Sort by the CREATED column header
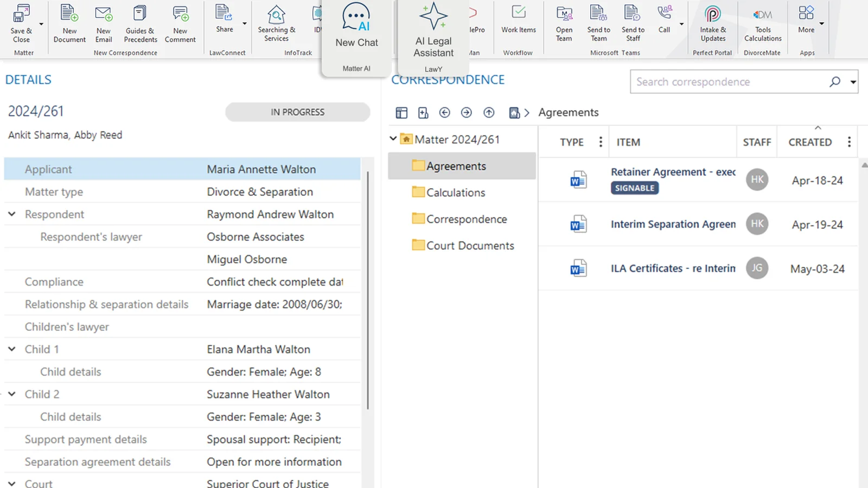The height and width of the screenshot is (488, 868). pyautogui.click(x=810, y=142)
